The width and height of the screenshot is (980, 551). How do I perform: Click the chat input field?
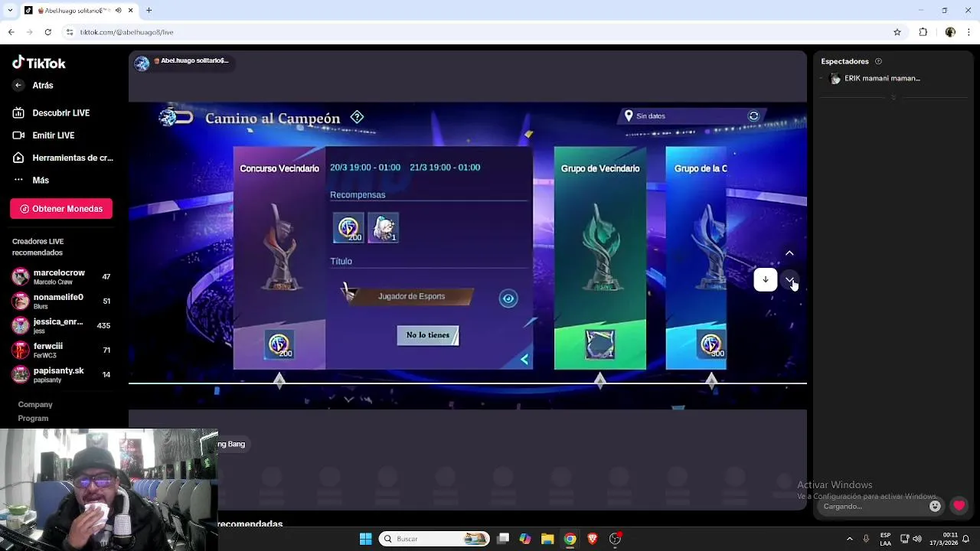[873, 507]
